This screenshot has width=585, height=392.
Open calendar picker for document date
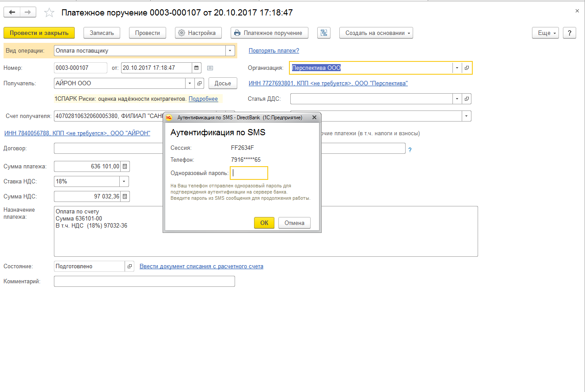coord(197,68)
